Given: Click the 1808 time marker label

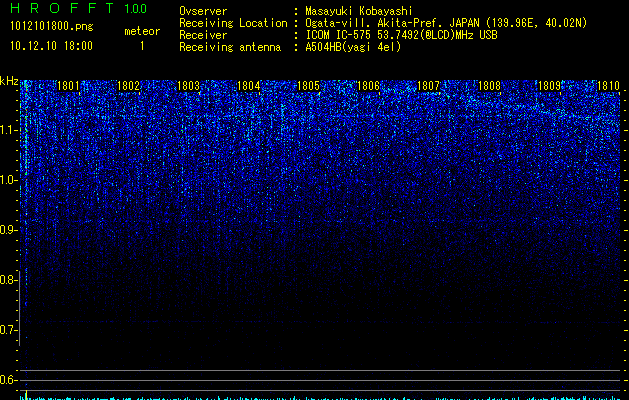Looking at the screenshot, I should 489,86.
